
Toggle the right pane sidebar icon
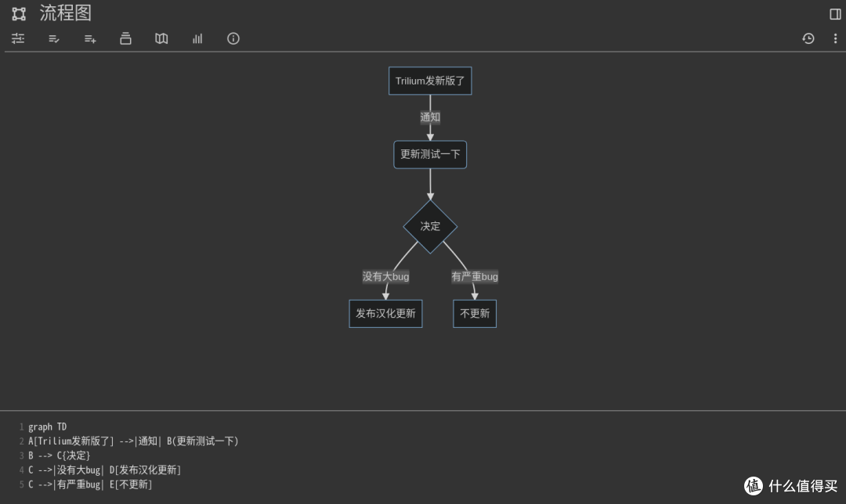(x=835, y=14)
